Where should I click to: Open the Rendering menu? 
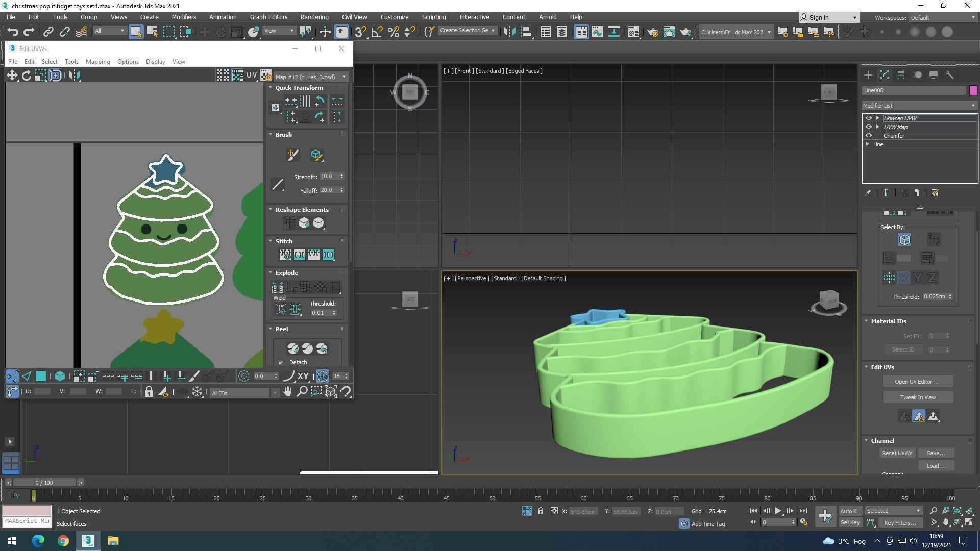click(314, 17)
